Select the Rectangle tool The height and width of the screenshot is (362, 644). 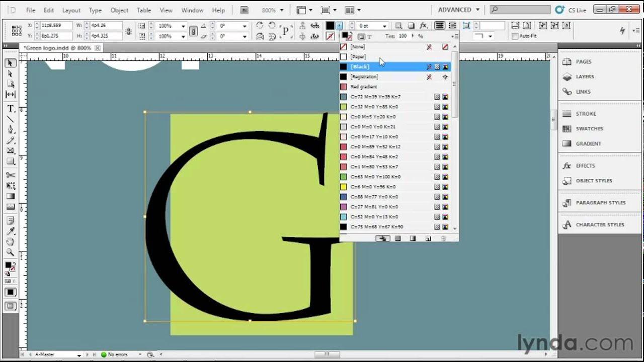[10, 161]
